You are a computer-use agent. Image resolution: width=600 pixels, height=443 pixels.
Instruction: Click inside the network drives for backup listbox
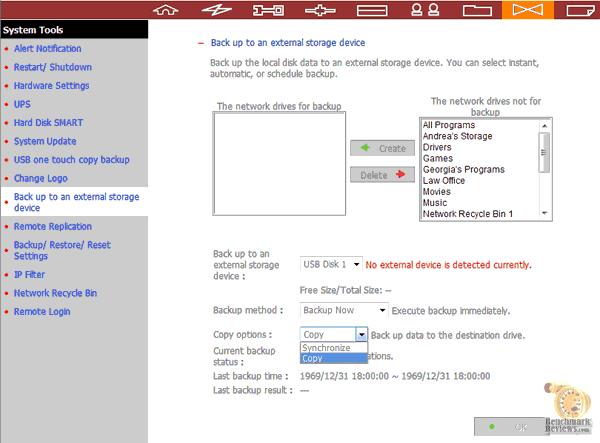pos(279,164)
